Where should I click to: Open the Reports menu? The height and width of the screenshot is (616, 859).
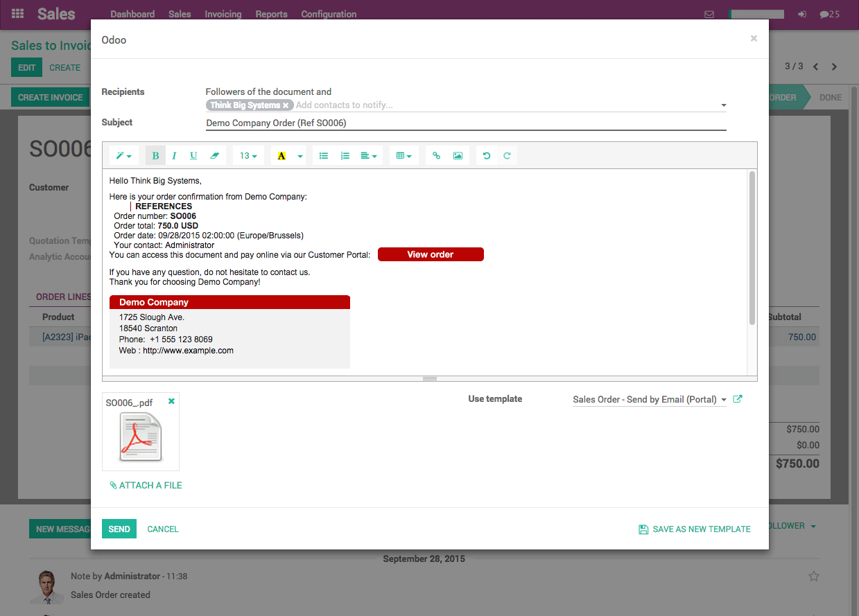point(271,14)
